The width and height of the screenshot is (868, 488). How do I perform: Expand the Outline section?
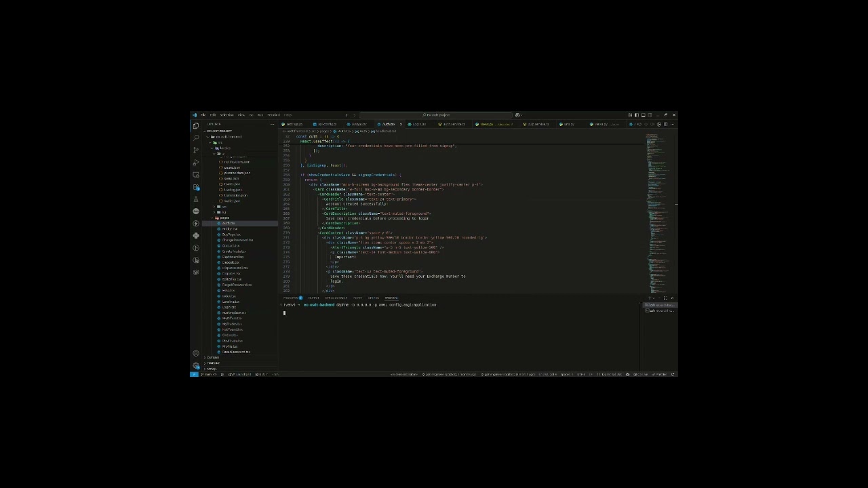[240, 357]
